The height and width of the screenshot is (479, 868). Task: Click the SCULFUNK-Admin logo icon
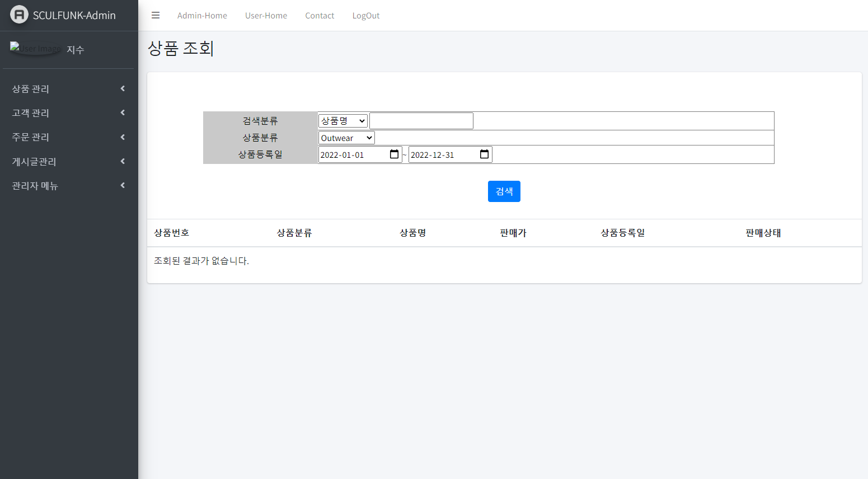(x=19, y=15)
